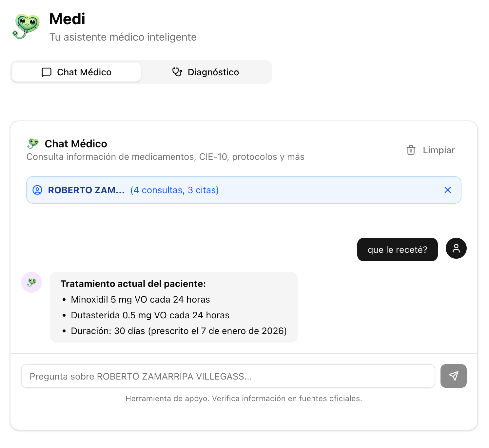Click the chat bubble icon in Chat Médico tab

pyautogui.click(x=47, y=72)
